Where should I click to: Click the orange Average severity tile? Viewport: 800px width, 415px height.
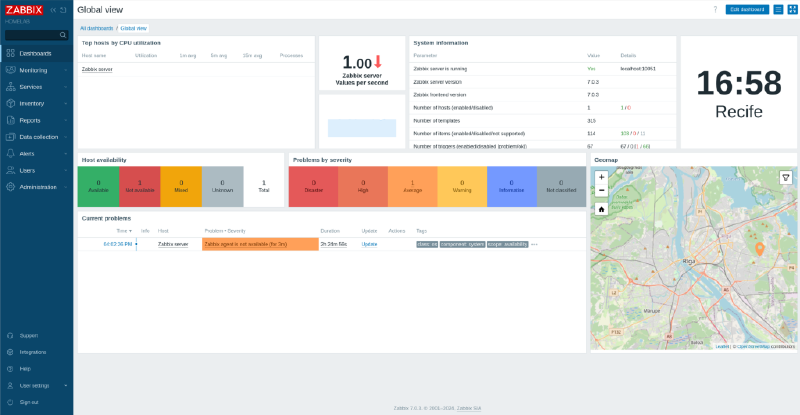coord(414,186)
